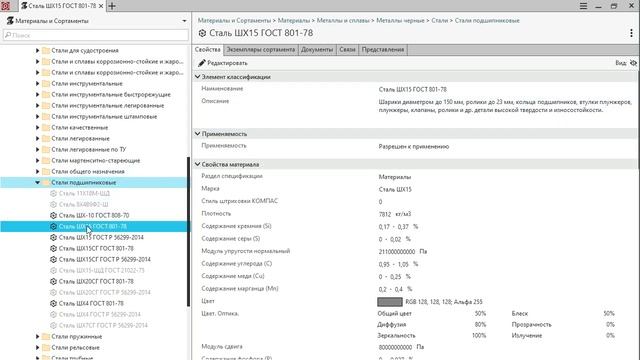Select the greyed Сталь 8Х4В9Ф2-Ш item
Viewport: 640px width, 360px height.
tap(83, 204)
